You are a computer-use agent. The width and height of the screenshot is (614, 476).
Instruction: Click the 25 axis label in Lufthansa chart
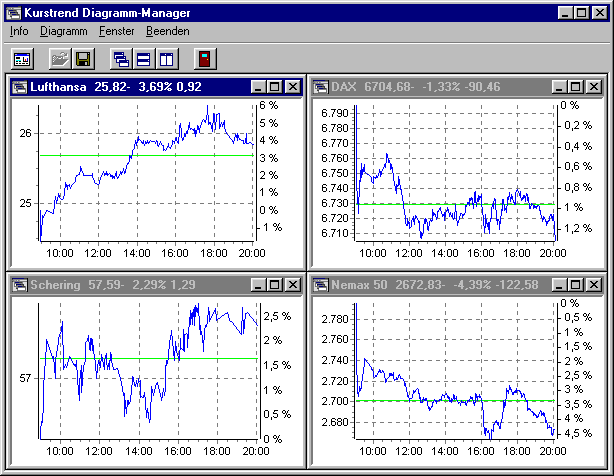pyautogui.click(x=25, y=204)
